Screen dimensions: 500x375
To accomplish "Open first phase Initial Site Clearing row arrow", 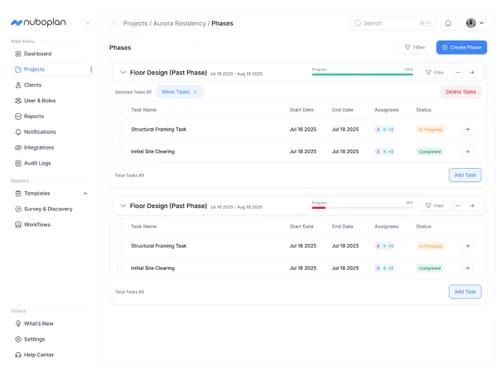I will [467, 151].
